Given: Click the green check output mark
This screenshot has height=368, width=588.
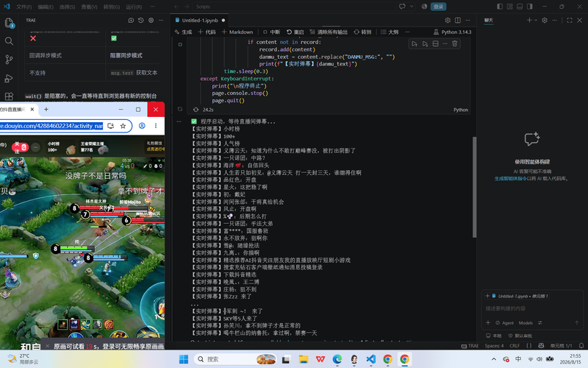Looking at the screenshot, I should tap(194, 121).
